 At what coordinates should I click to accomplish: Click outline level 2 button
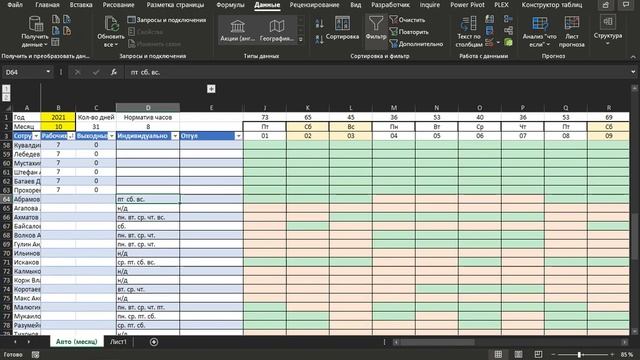pyautogui.click(x=6, y=98)
